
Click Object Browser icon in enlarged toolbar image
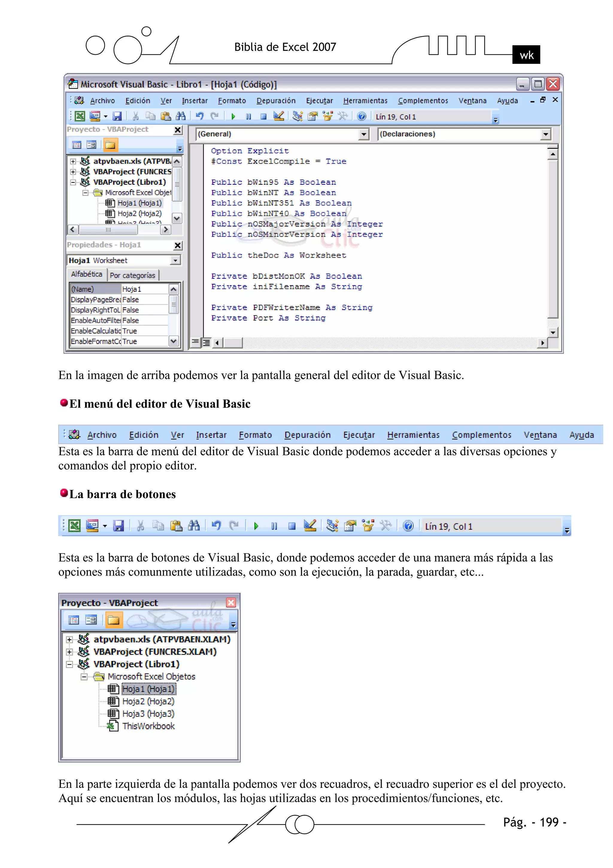click(x=368, y=526)
